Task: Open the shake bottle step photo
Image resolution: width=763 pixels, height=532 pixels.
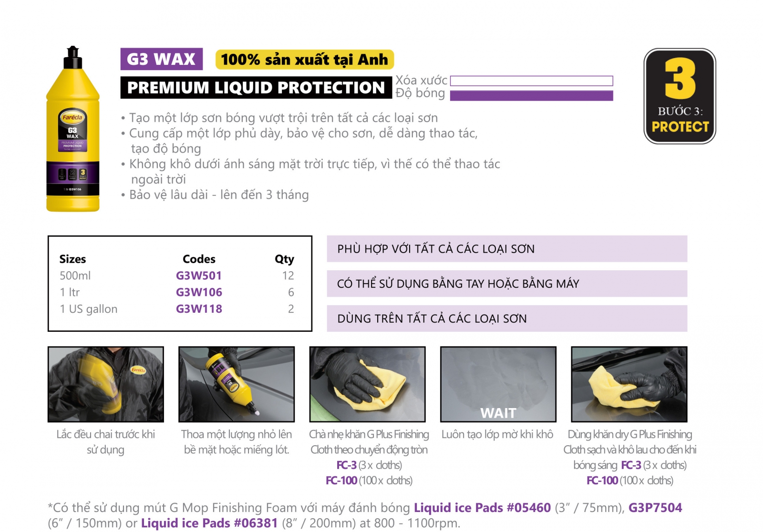Action: (106, 384)
